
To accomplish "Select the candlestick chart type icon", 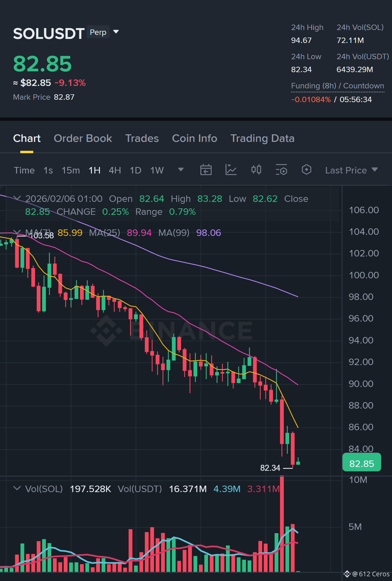I will coord(256,170).
